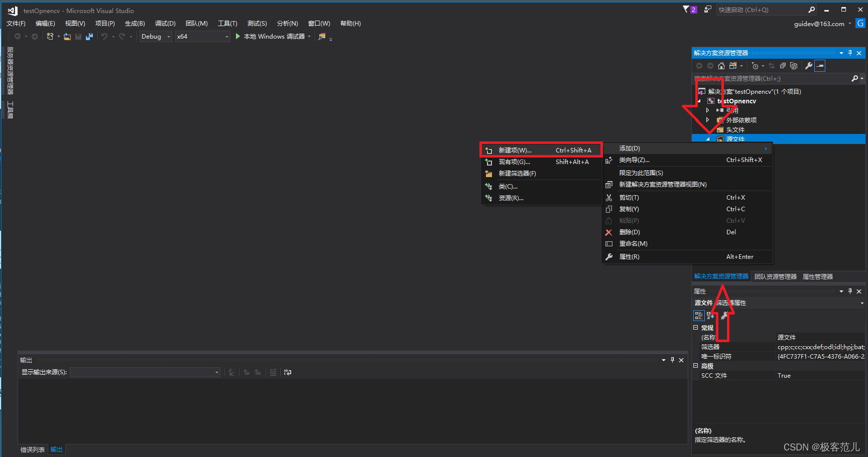Screen dimensions: 868x457
Task: Click 复制(Y) in the context menu
Action: pyautogui.click(x=687, y=209)
